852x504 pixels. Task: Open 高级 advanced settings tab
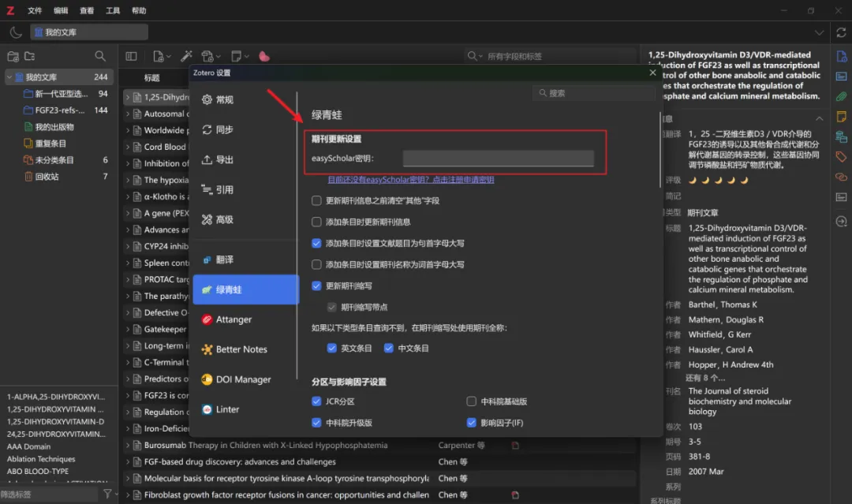[245, 219]
